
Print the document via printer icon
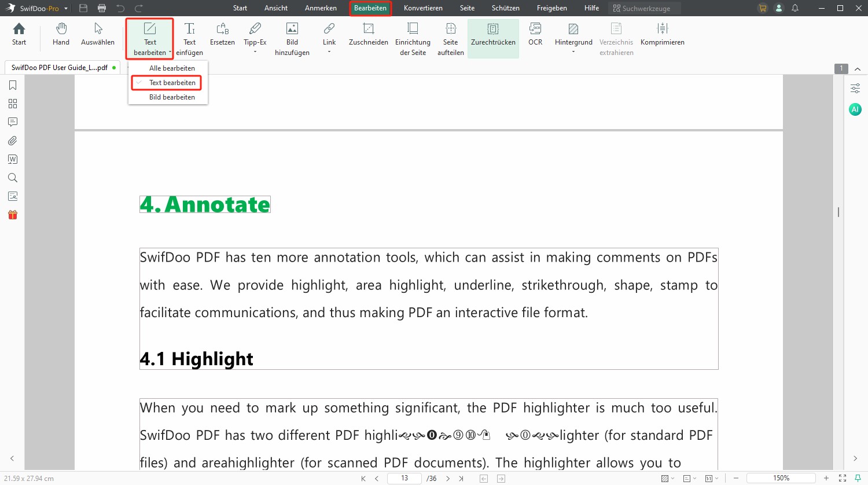[102, 8]
